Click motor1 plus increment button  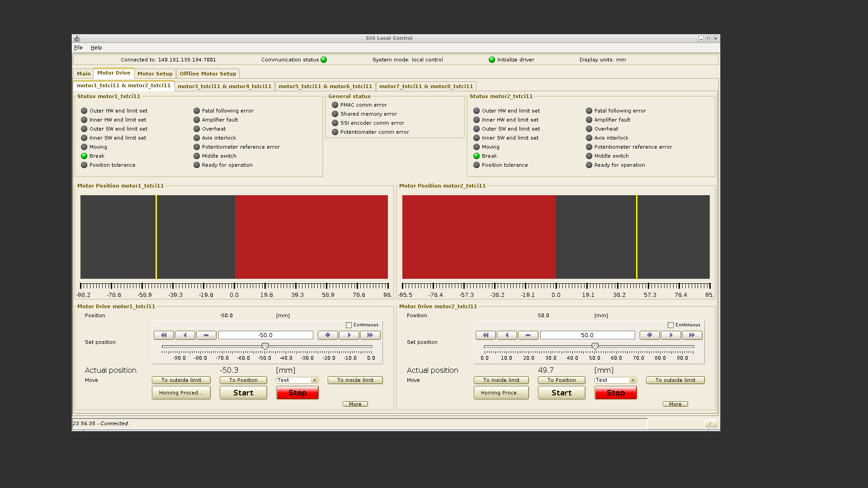click(x=328, y=335)
